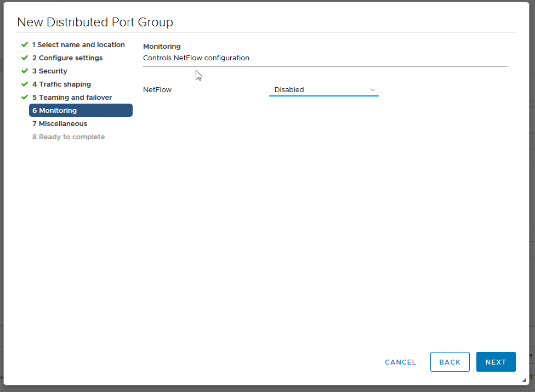Expand the dropdown currently showing Disabled
The image size is (535, 392).
click(x=323, y=89)
